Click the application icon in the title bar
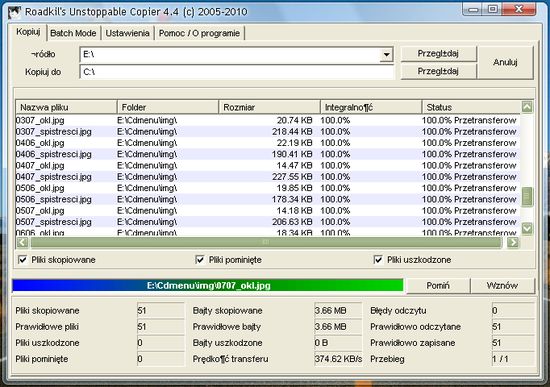This screenshot has width=550, height=387. pyautogui.click(x=14, y=12)
